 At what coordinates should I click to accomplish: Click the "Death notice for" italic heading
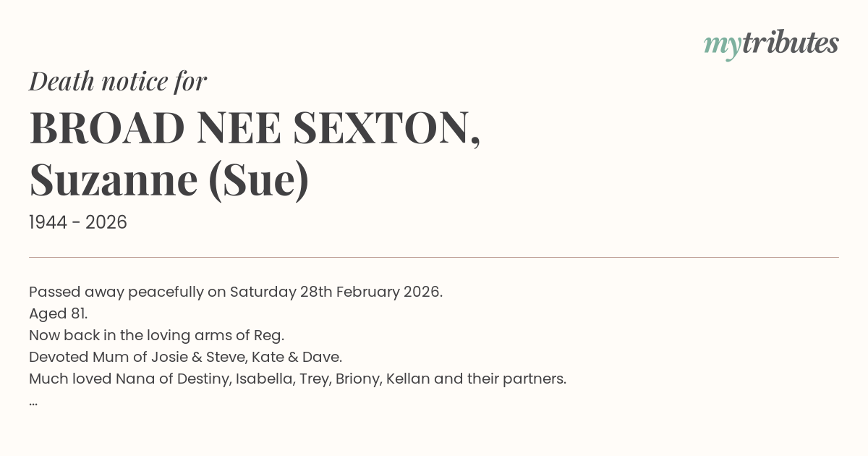118,82
